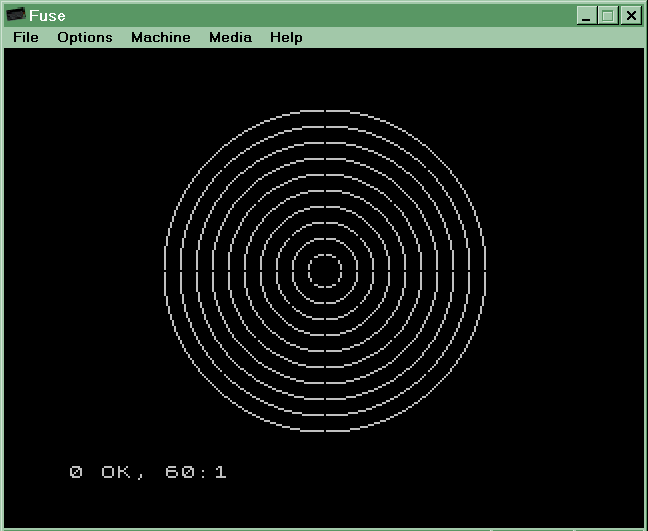This screenshot has height=531, width=648.
Task: Open the Options menu
Action: tap(85, 37)
